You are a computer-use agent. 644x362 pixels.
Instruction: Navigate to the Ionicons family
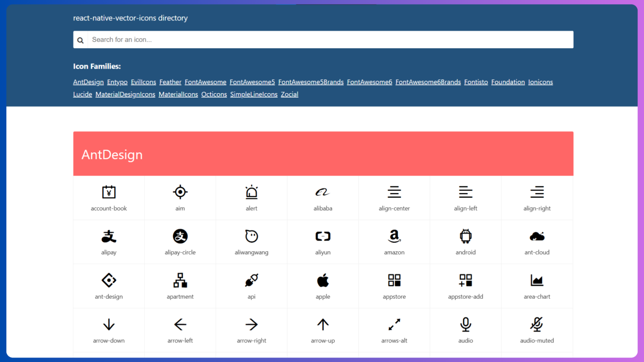coord(540,82)
